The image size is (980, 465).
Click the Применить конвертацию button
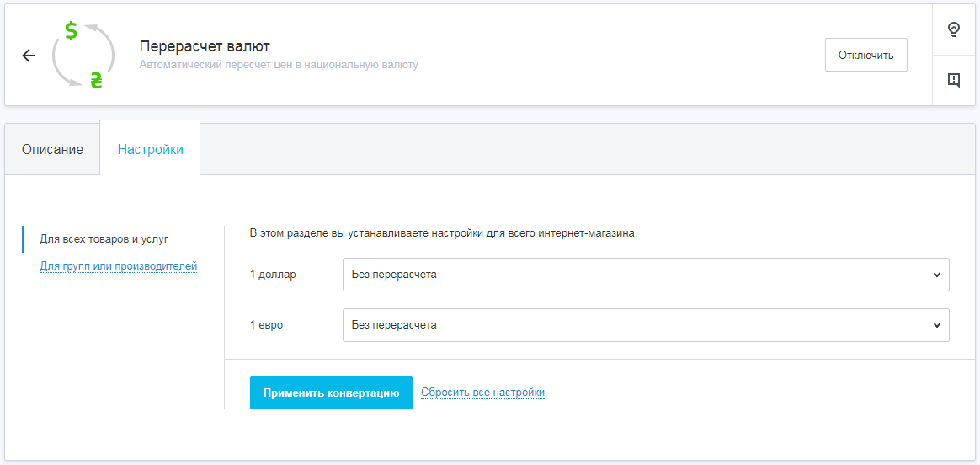pos(331,393)
